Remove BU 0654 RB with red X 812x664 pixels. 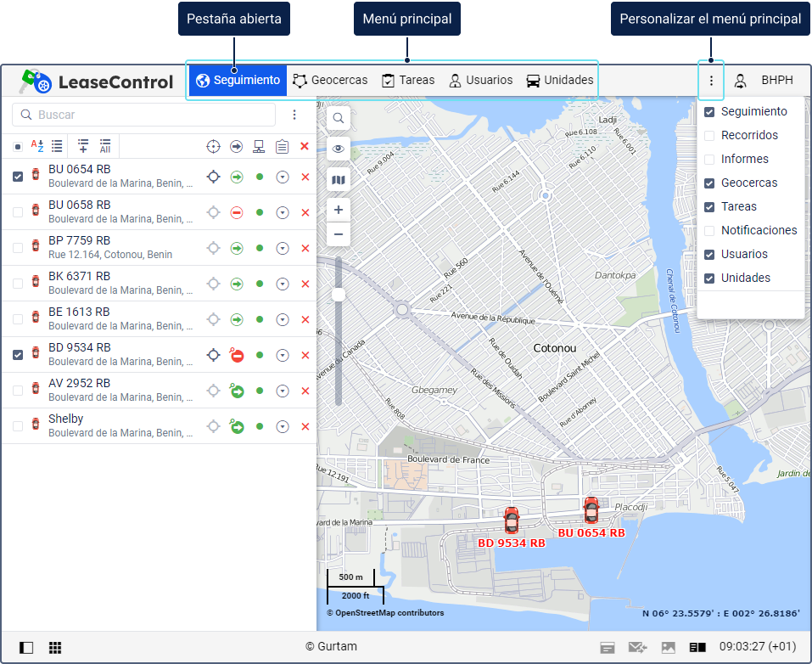click(305, 177)
